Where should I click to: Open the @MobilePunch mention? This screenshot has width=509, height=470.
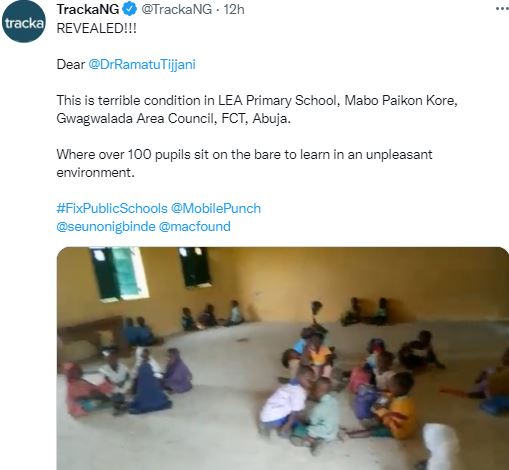coord(216,208)
